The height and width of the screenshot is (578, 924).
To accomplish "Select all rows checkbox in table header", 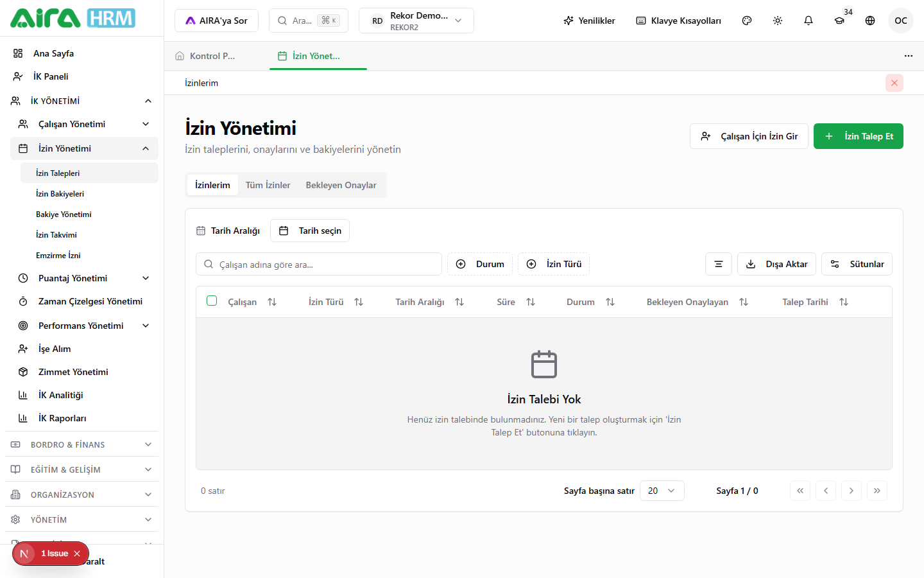I will (212, 301).
